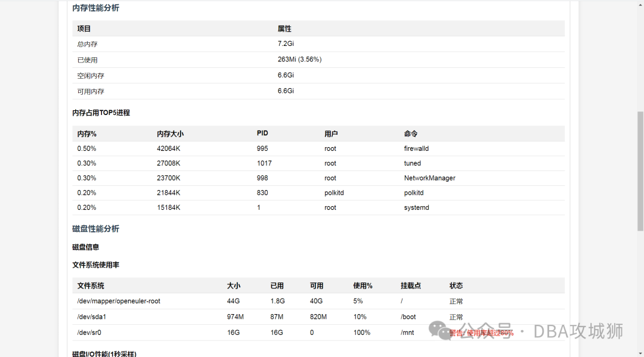Select the 87M used cell
Screen dimensions: 644x357
pos(277,317)
